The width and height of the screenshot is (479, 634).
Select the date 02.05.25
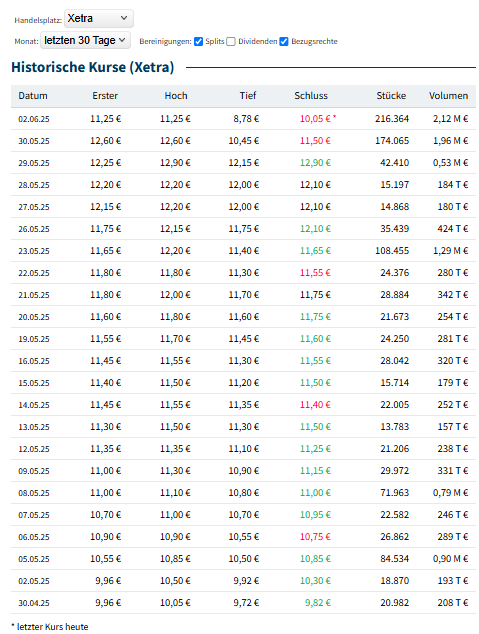[34, 581]
